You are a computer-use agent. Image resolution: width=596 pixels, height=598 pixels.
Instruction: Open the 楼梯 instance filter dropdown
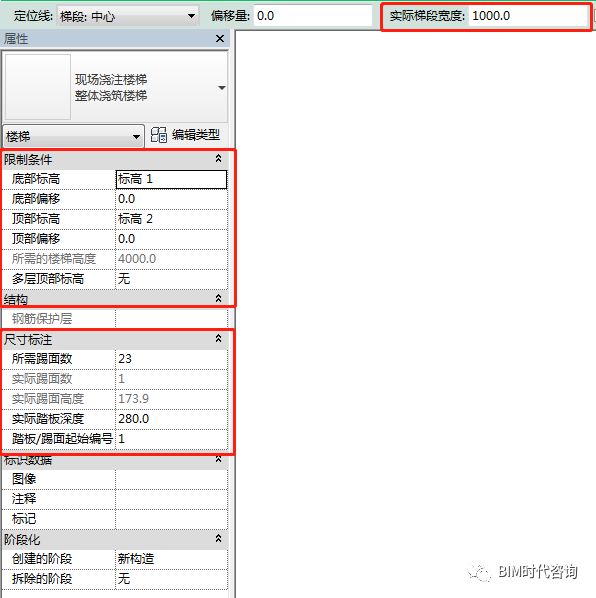(x=73, y=136)
